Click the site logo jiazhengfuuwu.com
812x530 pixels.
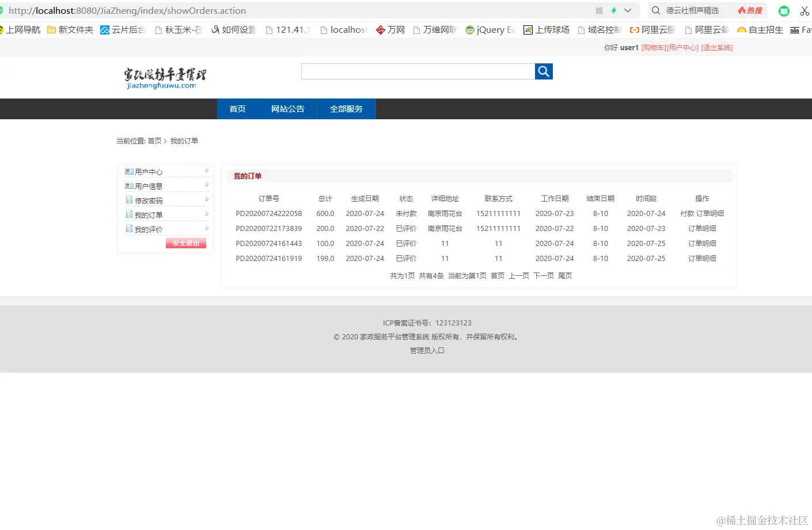click(x=165, y=78)
